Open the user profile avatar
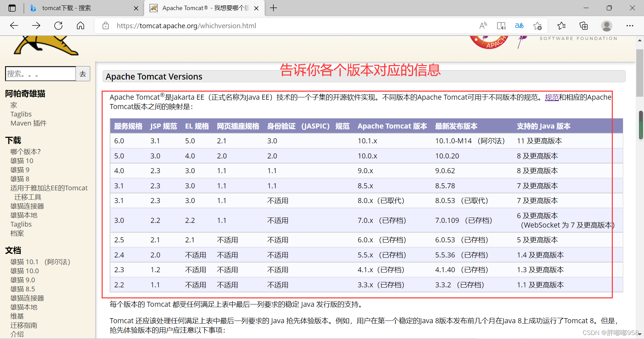Screen dimensions: 644x339 click(606, 26)
